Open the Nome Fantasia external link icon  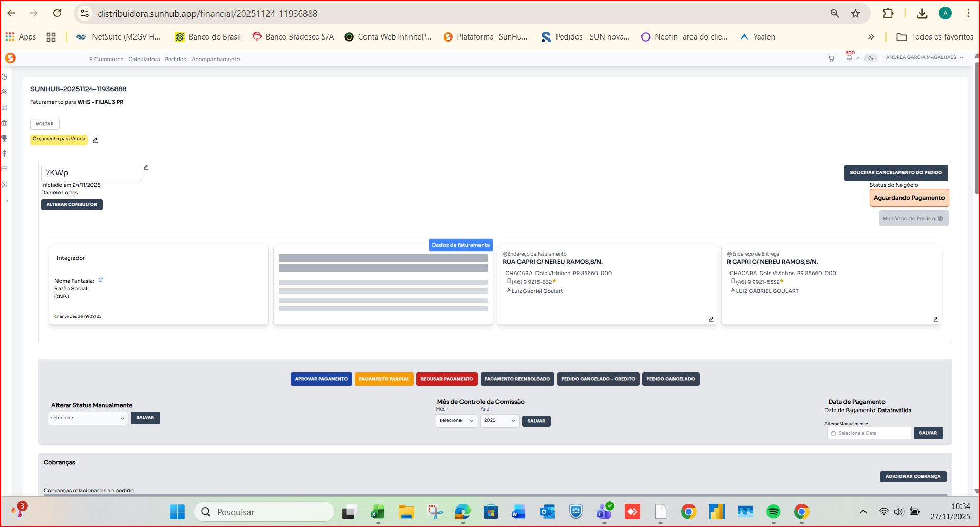(x=101, y=280)
